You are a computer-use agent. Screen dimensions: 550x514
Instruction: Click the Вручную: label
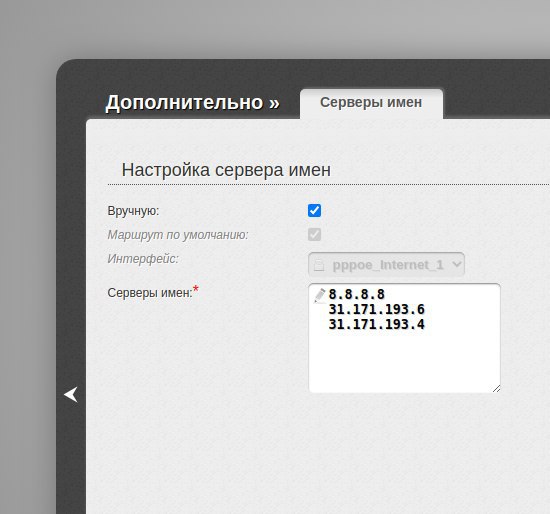133,211
